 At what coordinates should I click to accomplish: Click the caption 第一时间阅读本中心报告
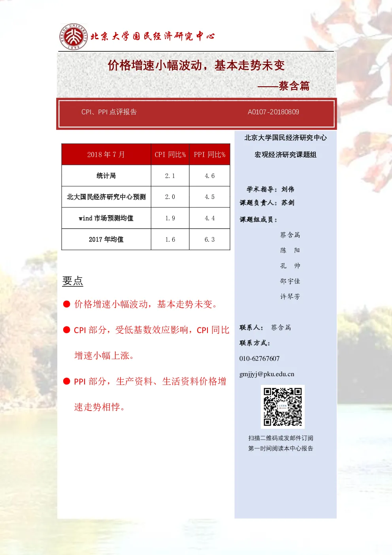pyautogui.click(x=281, y=449)
